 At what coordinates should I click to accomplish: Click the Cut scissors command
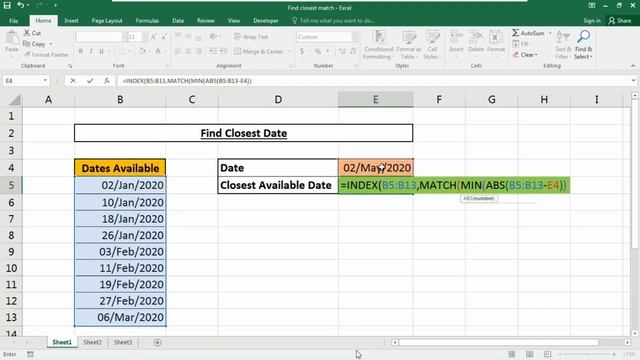pos(32,33)
